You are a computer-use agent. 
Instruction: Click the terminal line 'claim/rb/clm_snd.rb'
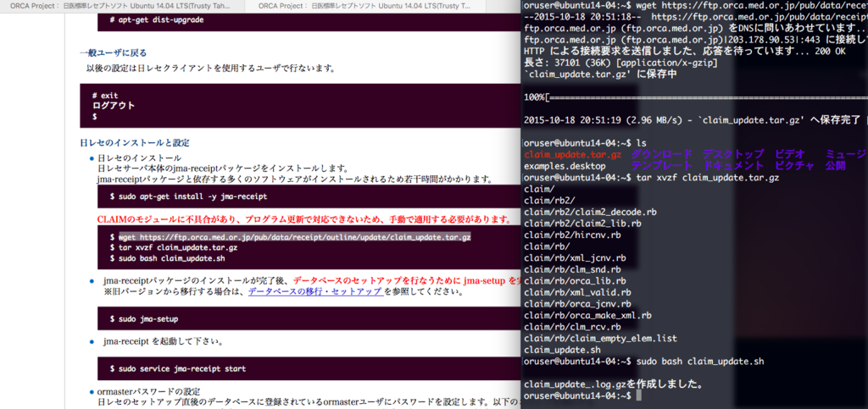point(572,270)
